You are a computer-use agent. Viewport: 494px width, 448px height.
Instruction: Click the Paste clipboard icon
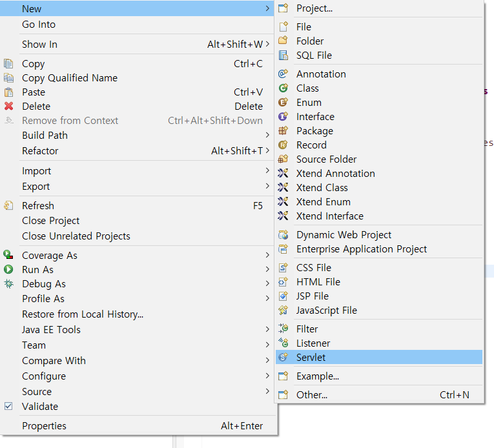[x=8, y=92]
